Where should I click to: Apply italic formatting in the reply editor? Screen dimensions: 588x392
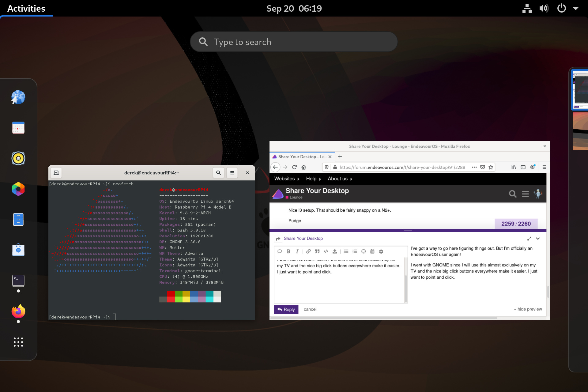(297, 251)
